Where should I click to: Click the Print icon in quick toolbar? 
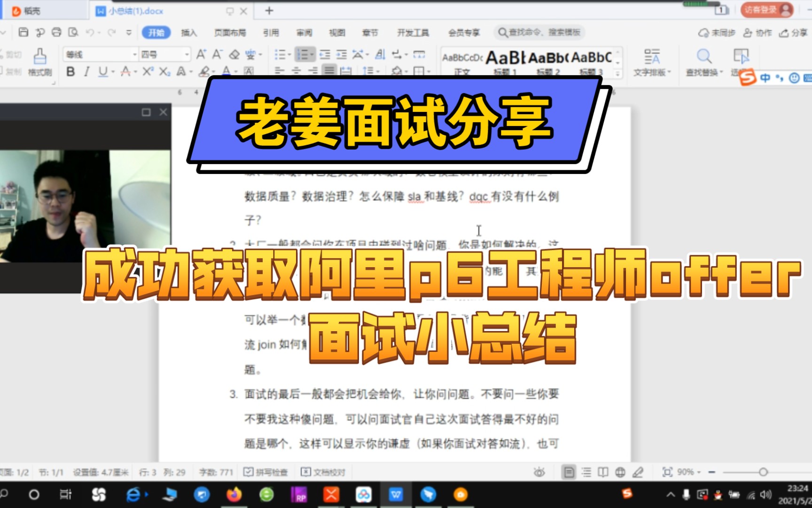tap(56, 32)
